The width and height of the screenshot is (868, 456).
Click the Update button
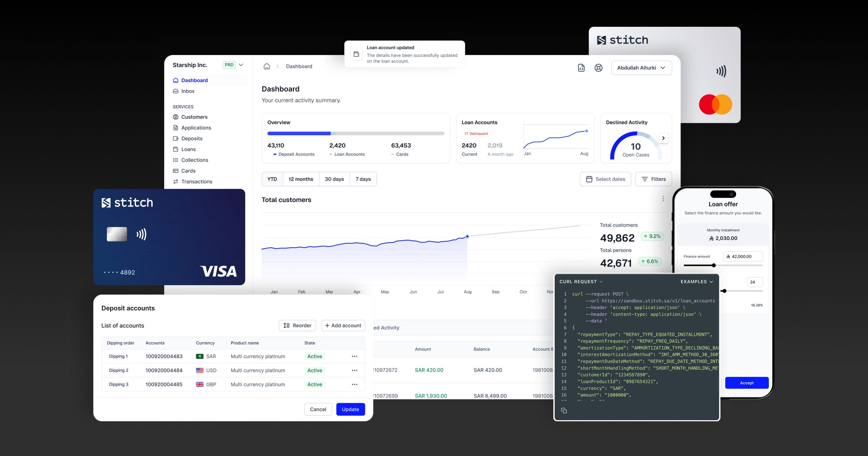tap(350, 410)
